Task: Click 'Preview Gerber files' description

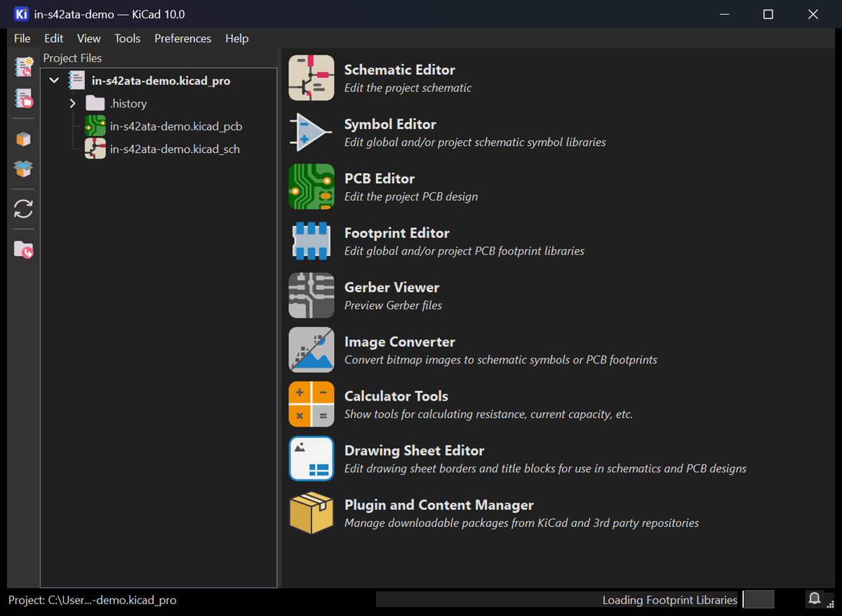Action: 393,305
